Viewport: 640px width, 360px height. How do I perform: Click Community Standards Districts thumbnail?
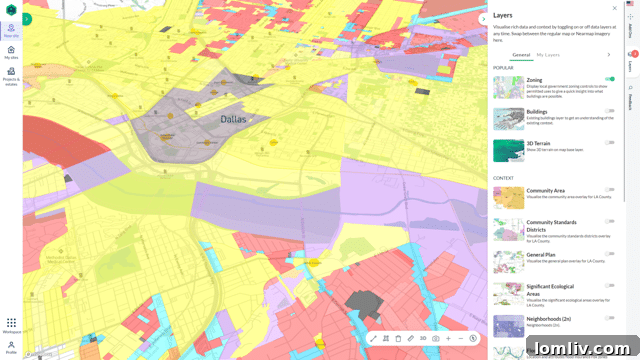(509, 229)
